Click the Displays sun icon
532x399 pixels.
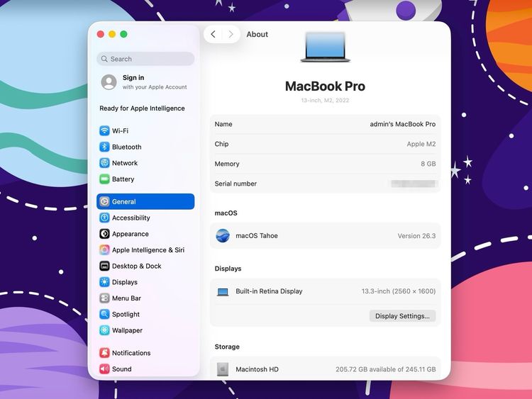(104, 282)
